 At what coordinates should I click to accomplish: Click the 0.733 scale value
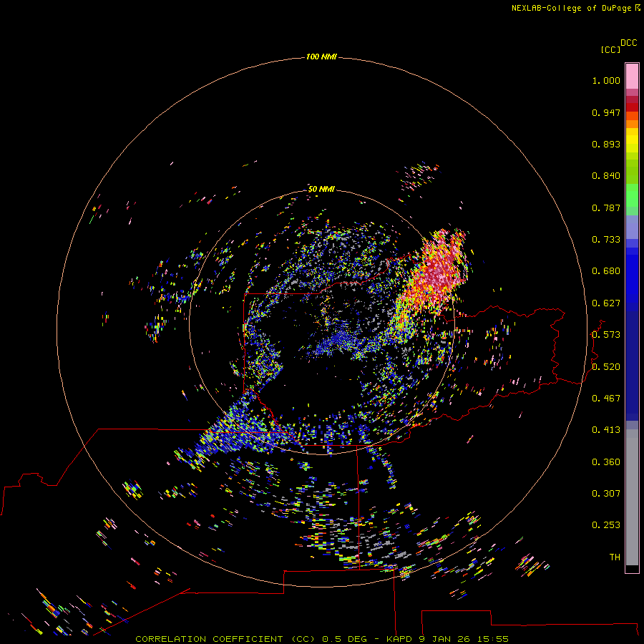point(606,240)
